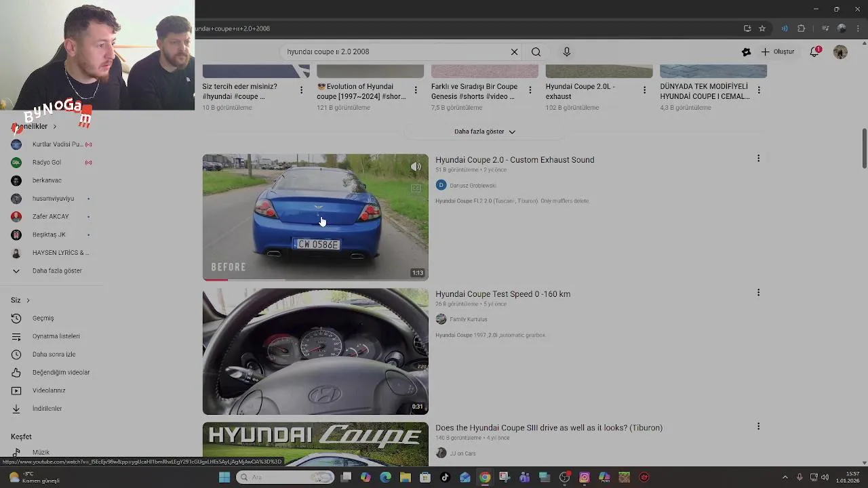The width and height of the screenshot is (868, 488).
Task: Click the steering wheel dashboard thumbnail
Action: 315,351
